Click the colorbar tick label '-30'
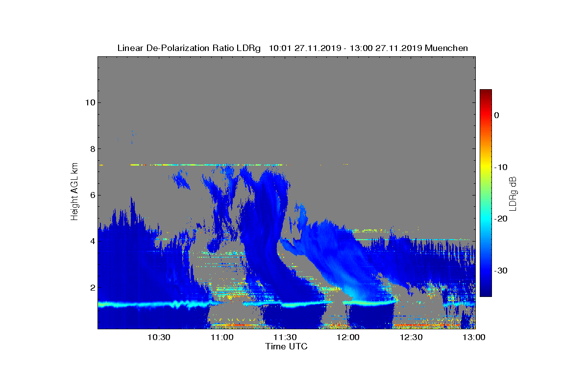 [500, 271]
